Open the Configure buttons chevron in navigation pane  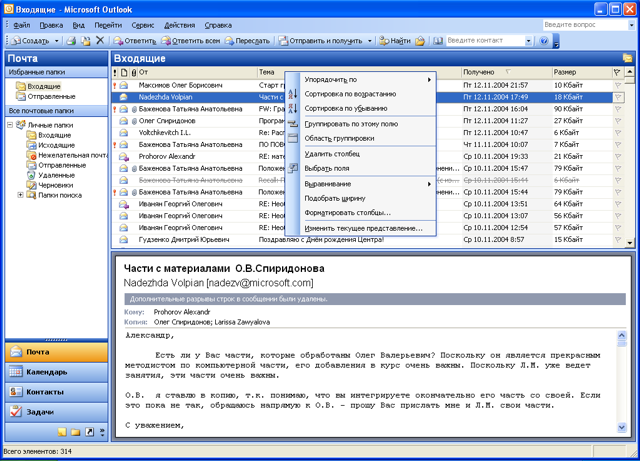click(x=102, y=432)
